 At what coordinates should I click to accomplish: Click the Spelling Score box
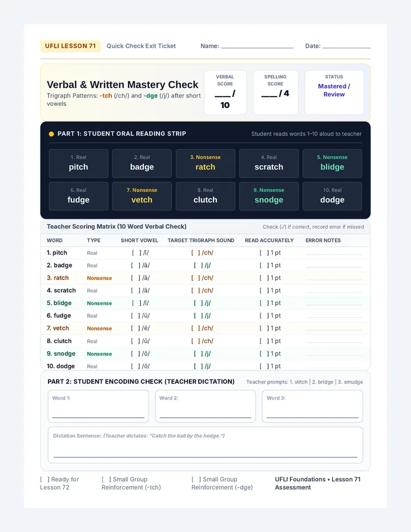point(276,92)
